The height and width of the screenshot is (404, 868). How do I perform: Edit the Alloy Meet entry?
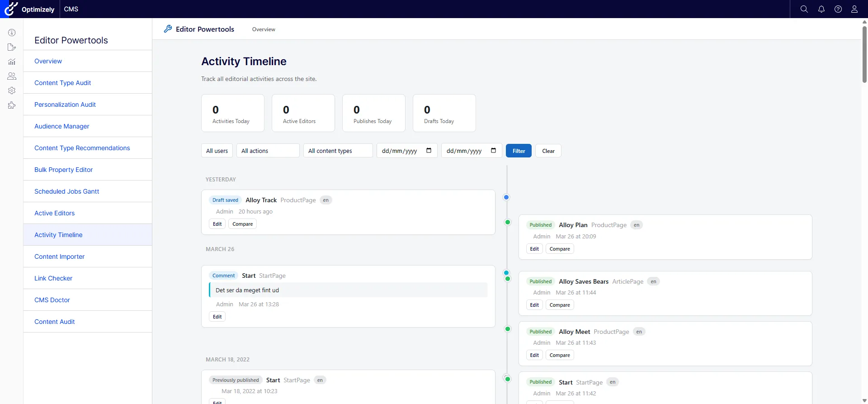(x=534, y=355)
